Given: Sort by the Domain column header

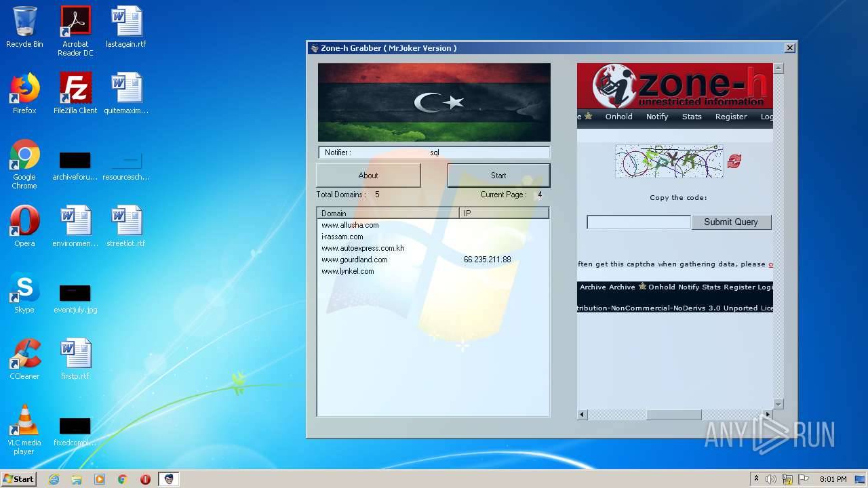Looking at the screenshot, I should (388, 213).
